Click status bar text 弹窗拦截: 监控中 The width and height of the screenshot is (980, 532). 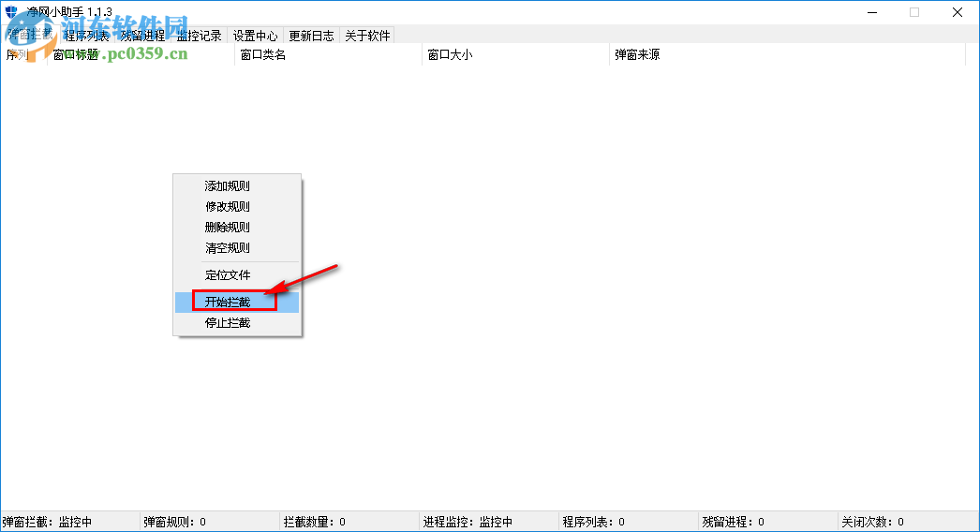pyautogui.click(x=48, y=522)
